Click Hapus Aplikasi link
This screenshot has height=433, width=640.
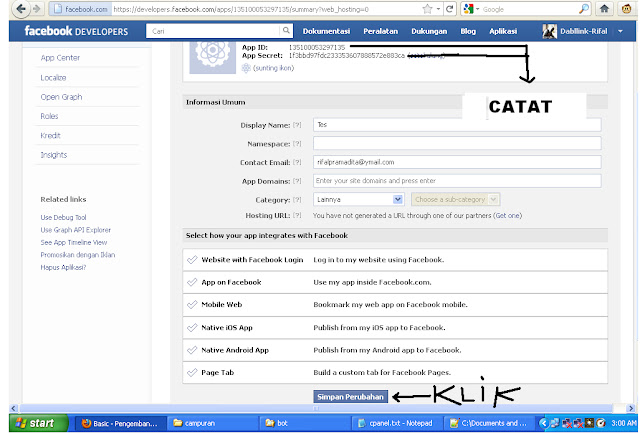(x=63, y=267)
